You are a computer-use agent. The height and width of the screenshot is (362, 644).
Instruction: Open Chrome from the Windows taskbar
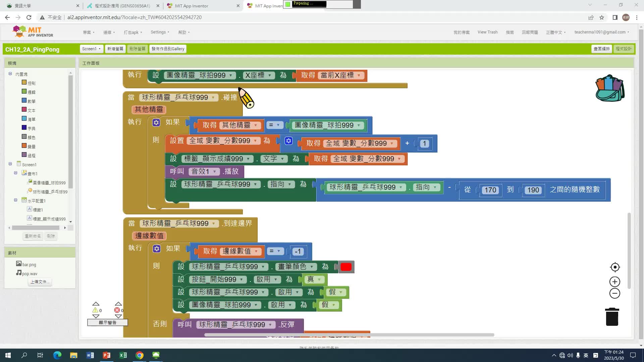(x=140, y=355)
